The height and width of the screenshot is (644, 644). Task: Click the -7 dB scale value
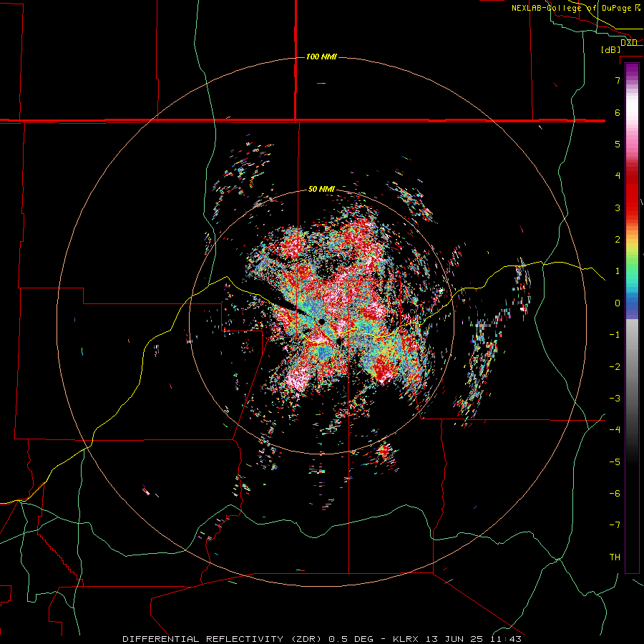(x=615, y=525)
